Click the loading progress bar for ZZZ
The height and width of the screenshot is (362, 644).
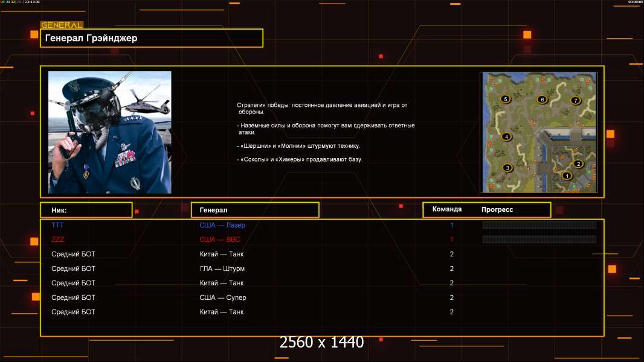tap(539, 240)
